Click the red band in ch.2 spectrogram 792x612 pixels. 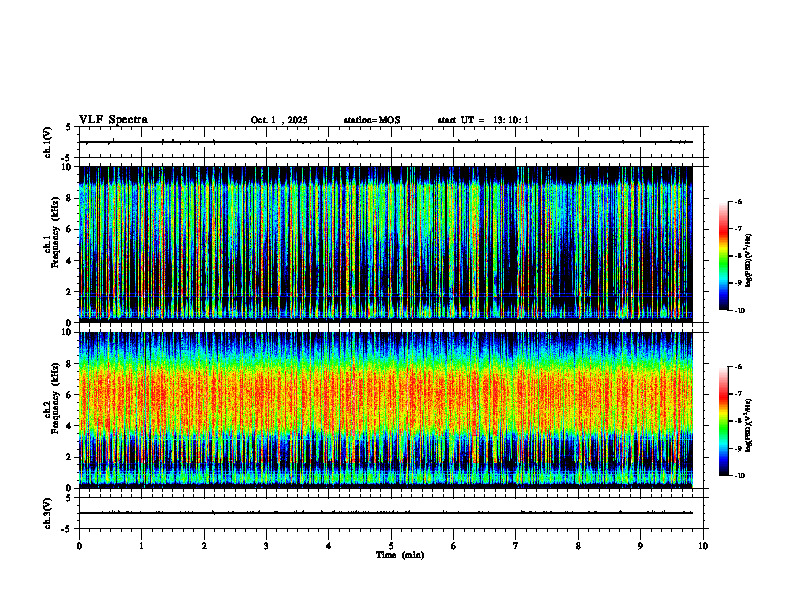click(386, 399)
